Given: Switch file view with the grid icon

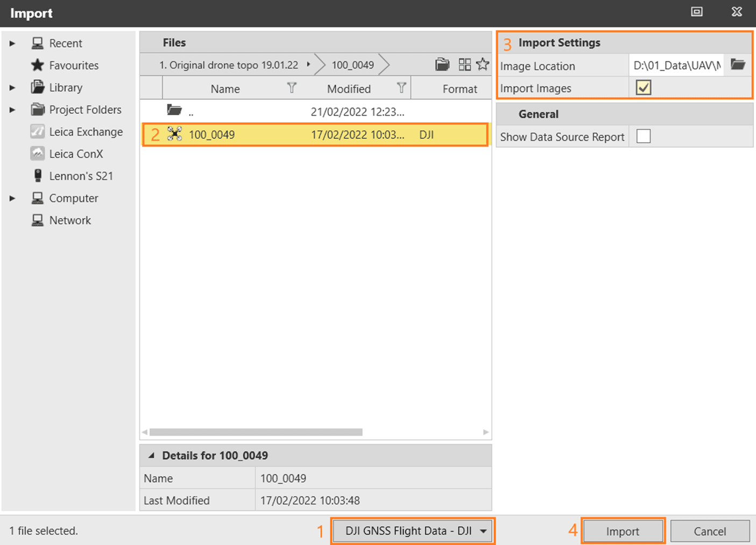Looking at the screenshot, I should coord(464,65).
